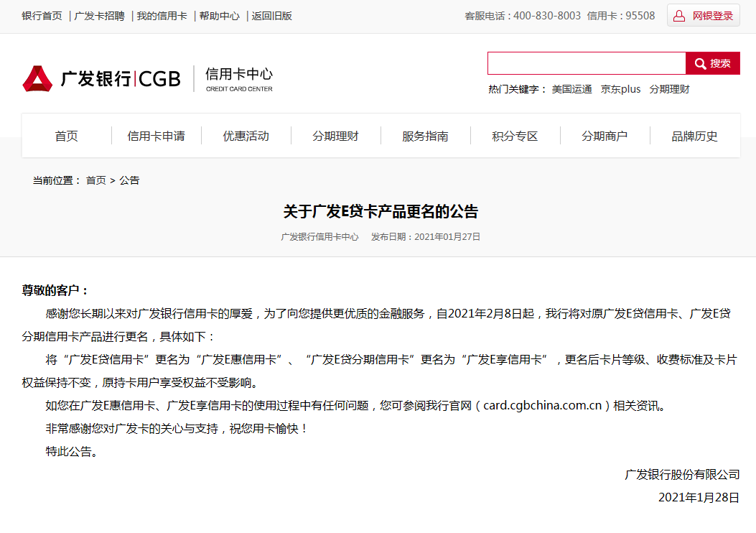Click the 当前位置 breadcrumb label
The height and width of the screenshot is (533, 756).
(57, 180)
